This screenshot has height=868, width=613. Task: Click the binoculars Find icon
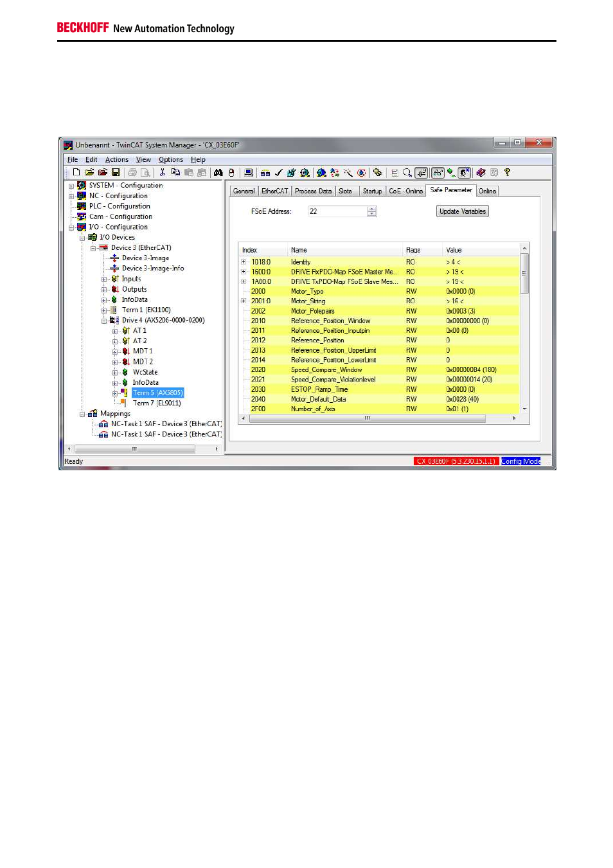click(x=218, y=172)
